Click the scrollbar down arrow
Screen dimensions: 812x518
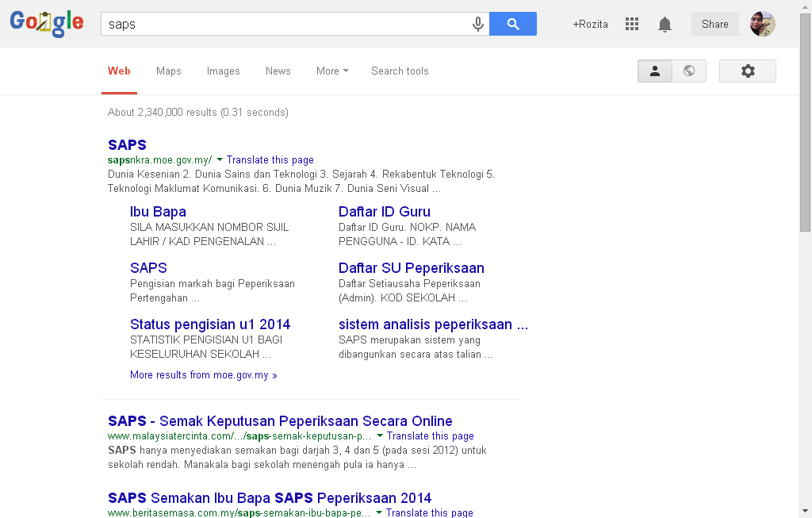[806, 512]
